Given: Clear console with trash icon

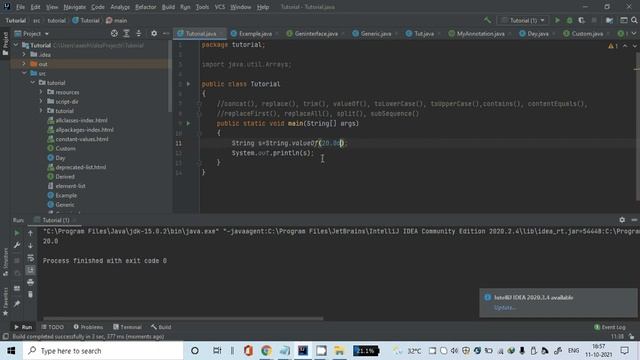Looking at the screenshot, I should 30,294.
